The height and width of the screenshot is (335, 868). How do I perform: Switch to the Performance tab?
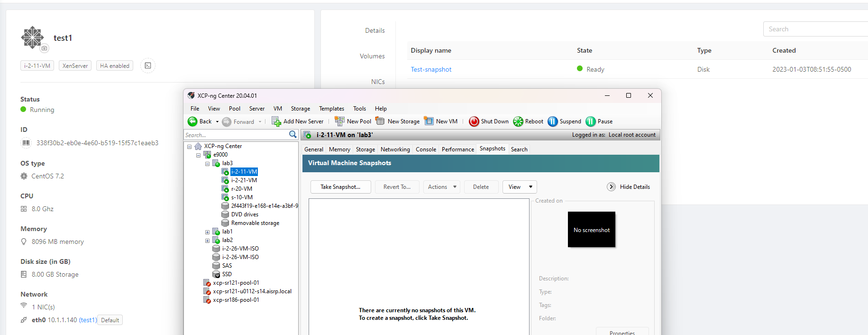pyautogui.click(x=458, y=149)
